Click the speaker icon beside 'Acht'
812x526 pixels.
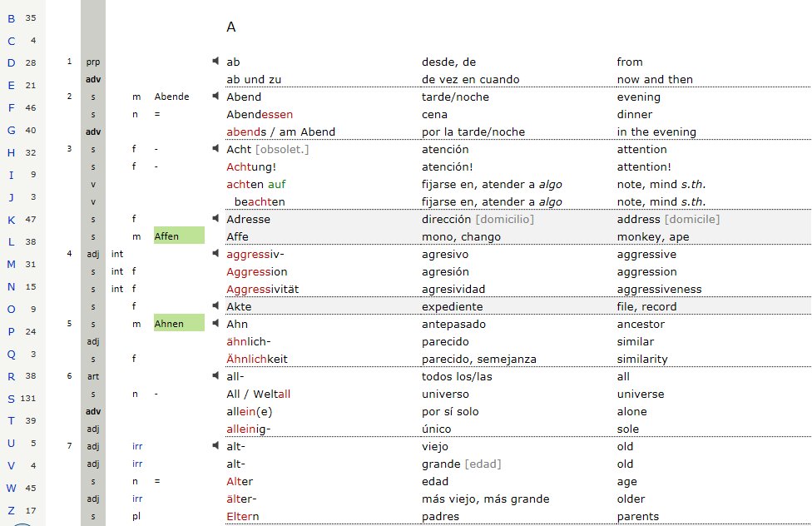(x=216, y=149)
